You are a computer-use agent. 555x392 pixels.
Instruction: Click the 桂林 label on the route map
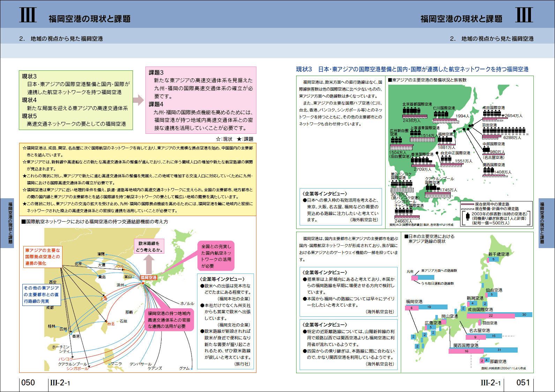click(52, 326)
